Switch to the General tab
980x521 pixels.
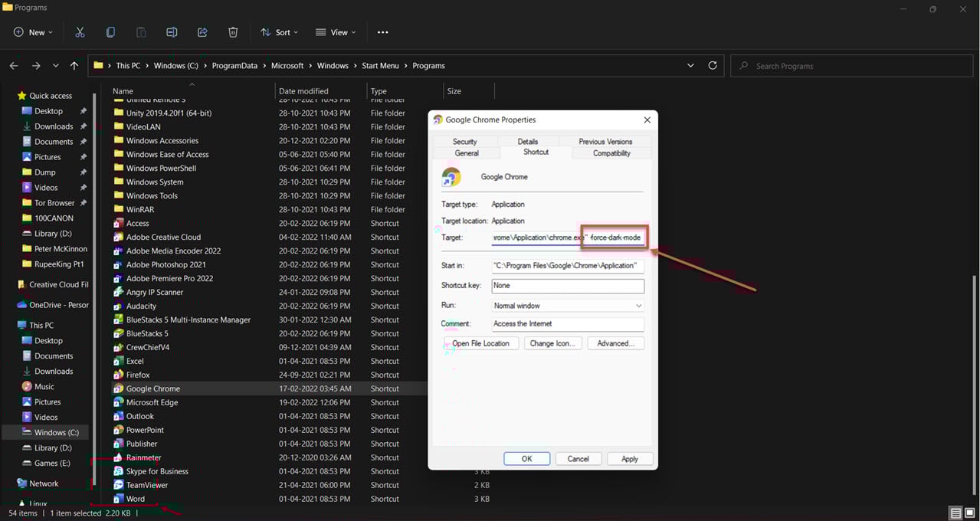pos(467,153)
